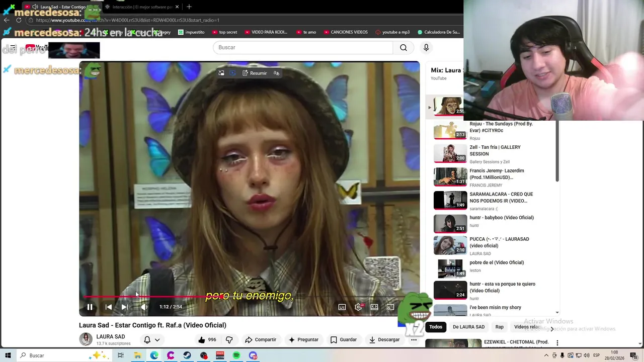644x362 pixels.
Task: Switch to Laura Sad - Estar Contigo tab
Action: coord(63,7)
